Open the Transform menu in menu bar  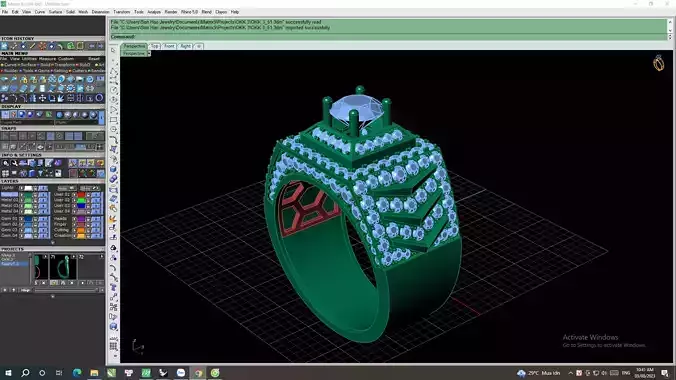(122, 12)
